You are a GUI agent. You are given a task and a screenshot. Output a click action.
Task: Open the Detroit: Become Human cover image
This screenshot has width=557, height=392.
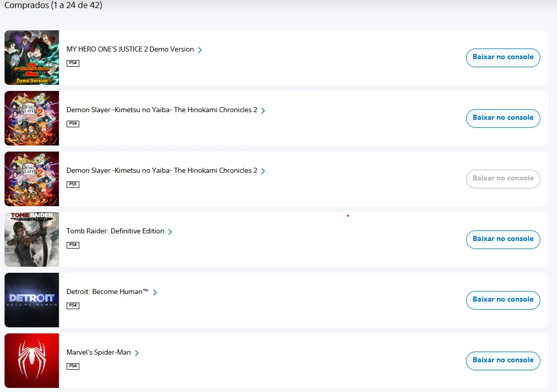point(32,300)
